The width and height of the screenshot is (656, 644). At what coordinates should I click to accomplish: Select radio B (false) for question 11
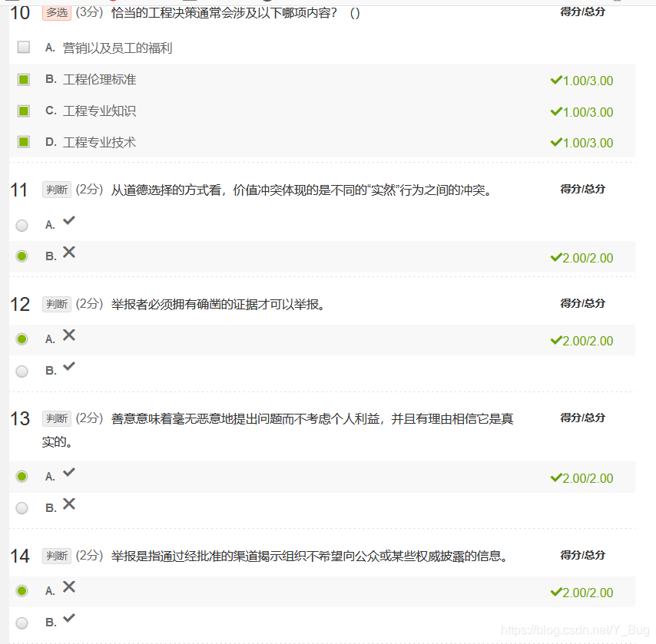tap(22, 256)
